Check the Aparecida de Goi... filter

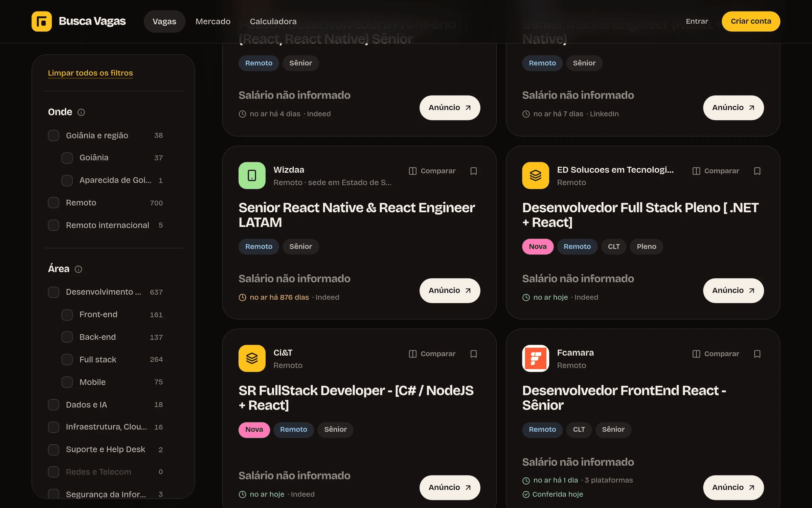tap(67, 181)
